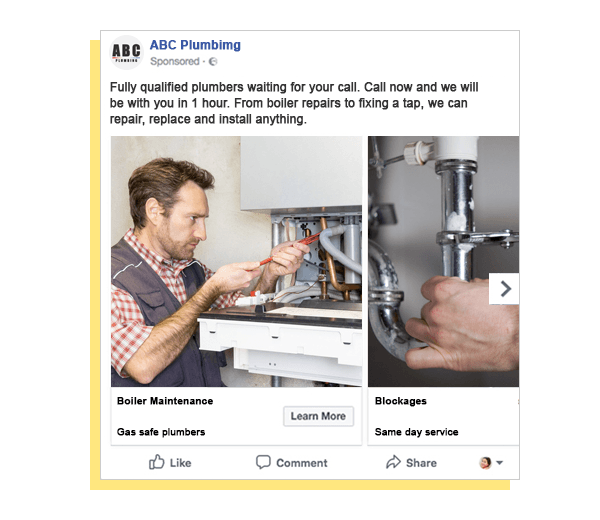Image resolution: width=600 pixels, height=520 pixels.
Task: Click the Boiler Maintenance headline
Action: [x=165, y=401]
